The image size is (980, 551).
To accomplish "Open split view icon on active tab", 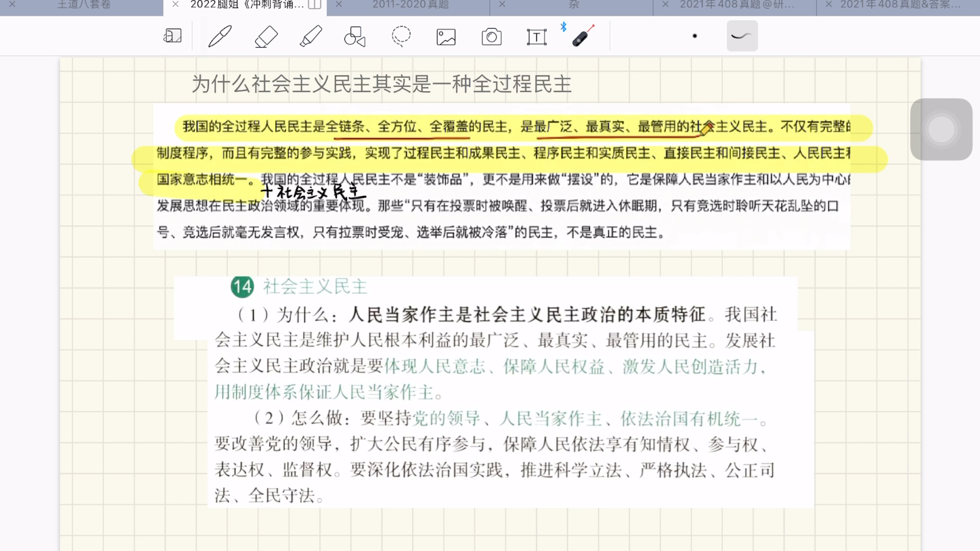I will [314, 5].
